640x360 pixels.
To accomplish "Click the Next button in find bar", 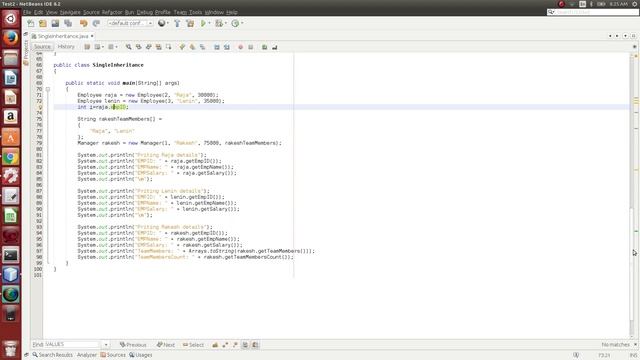I will [166, 345].
